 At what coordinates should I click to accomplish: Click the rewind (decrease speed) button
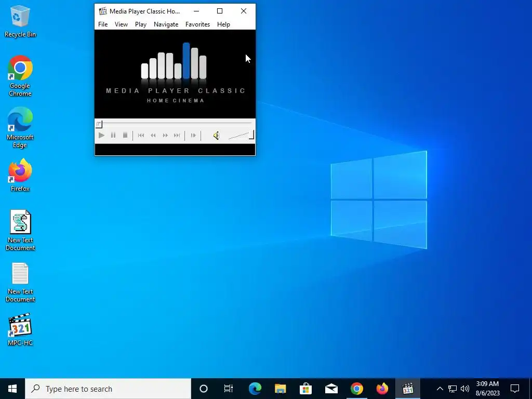[153, 136]
